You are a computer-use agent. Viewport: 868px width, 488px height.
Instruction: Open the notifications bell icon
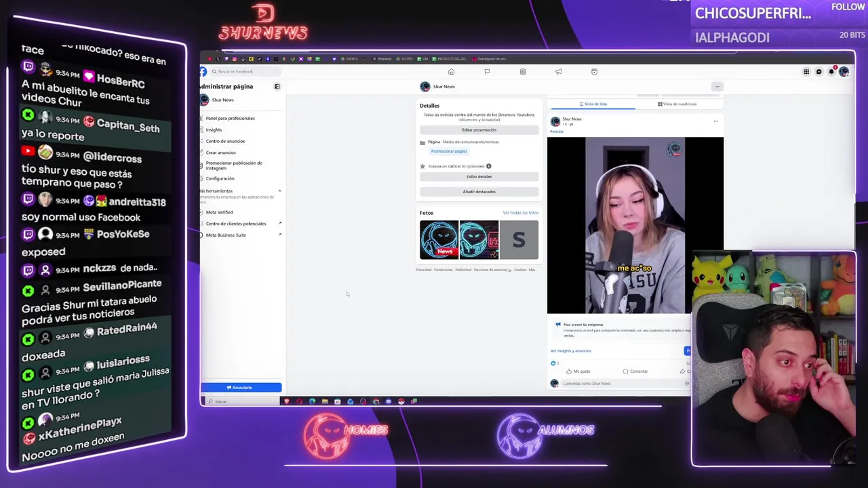click(831, 71)
